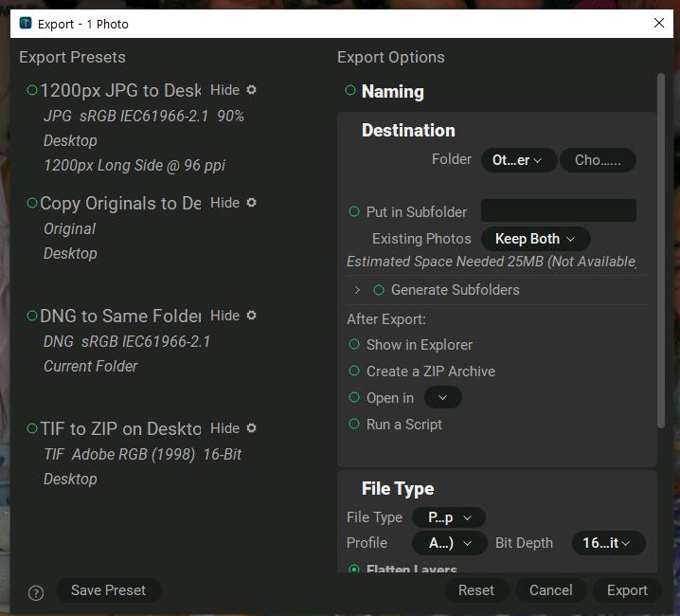Open the Folder destination dropdown
The width and height of the screenshot is (680, 616).
(x=518, y=160)
